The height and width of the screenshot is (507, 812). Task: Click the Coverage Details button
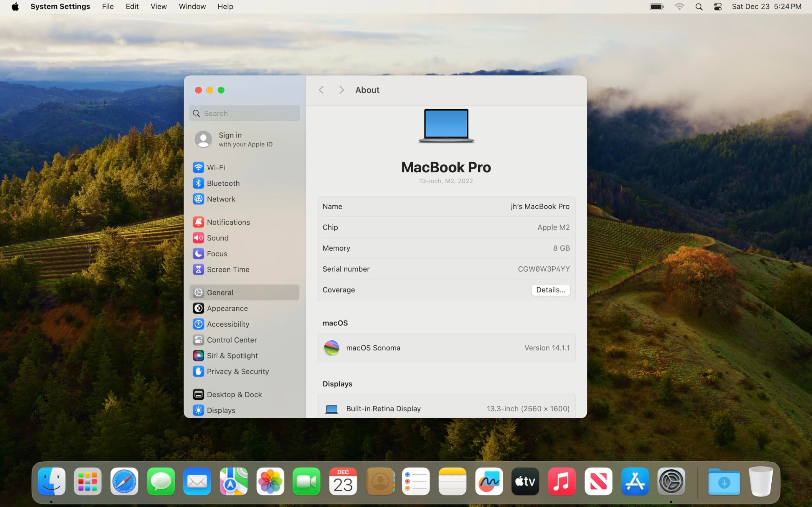tap(550, 290)
